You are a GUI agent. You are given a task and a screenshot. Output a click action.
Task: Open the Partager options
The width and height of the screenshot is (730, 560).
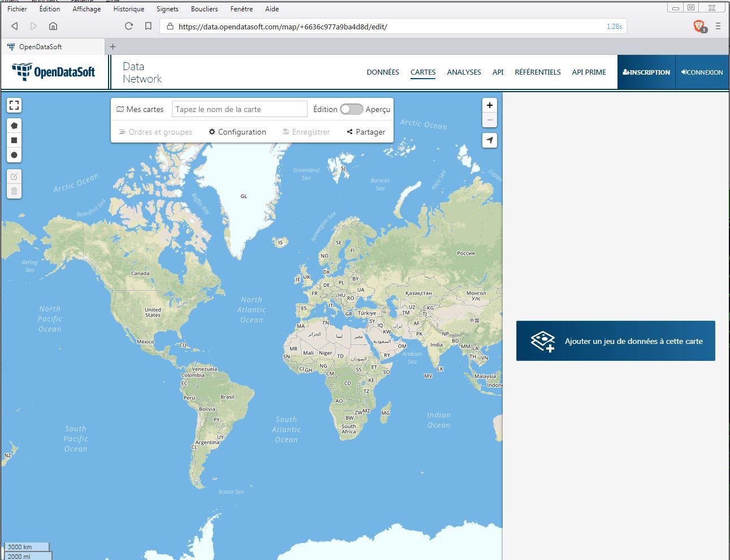click(366, 132)
